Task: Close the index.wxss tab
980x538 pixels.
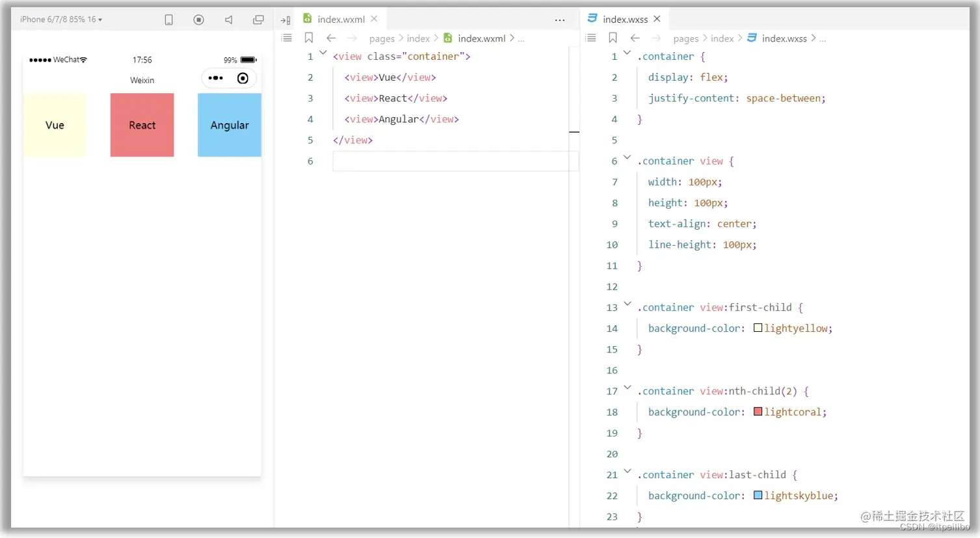Action: [x=657, y=19]
